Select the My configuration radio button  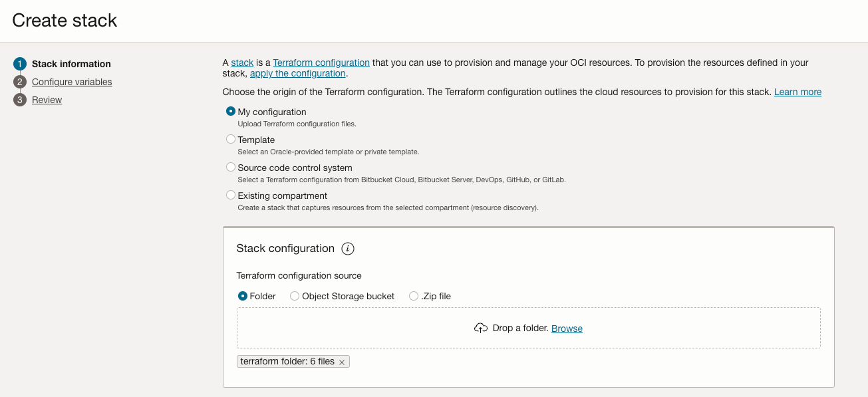coord(231,112)
